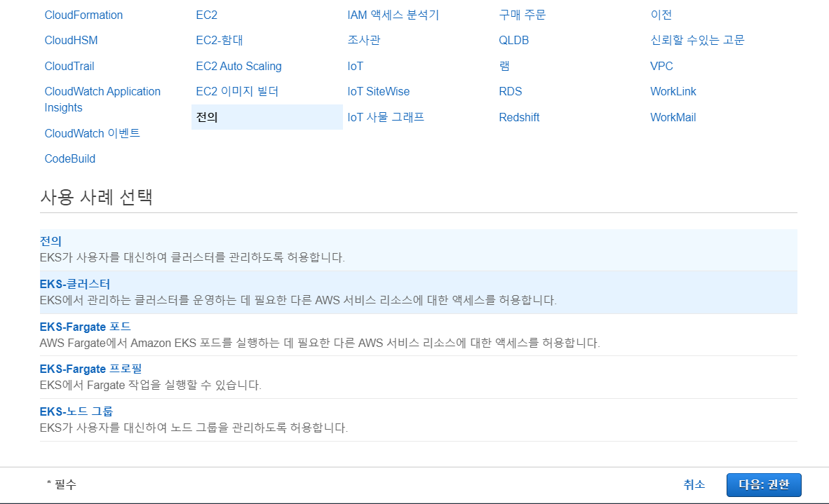This screenshot has height=504, width=829.
Task: Select the EKS-Fargate 포드 use case
Action: 418,335
